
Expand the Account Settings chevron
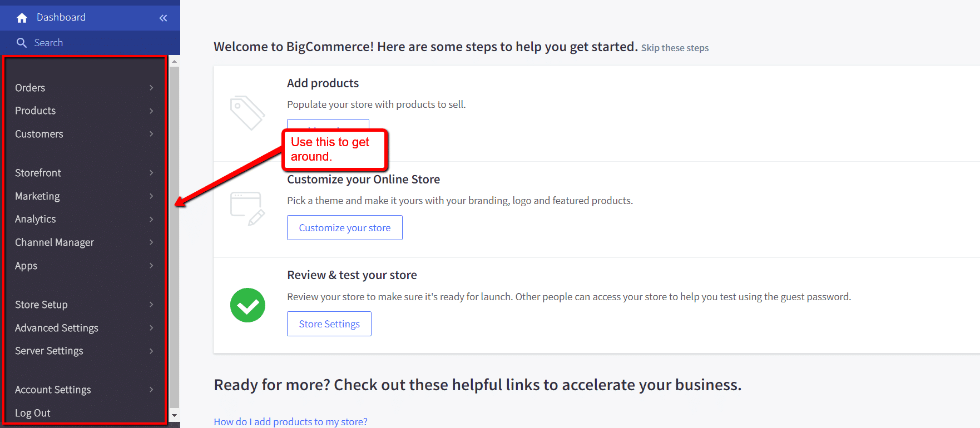(151, 390)
